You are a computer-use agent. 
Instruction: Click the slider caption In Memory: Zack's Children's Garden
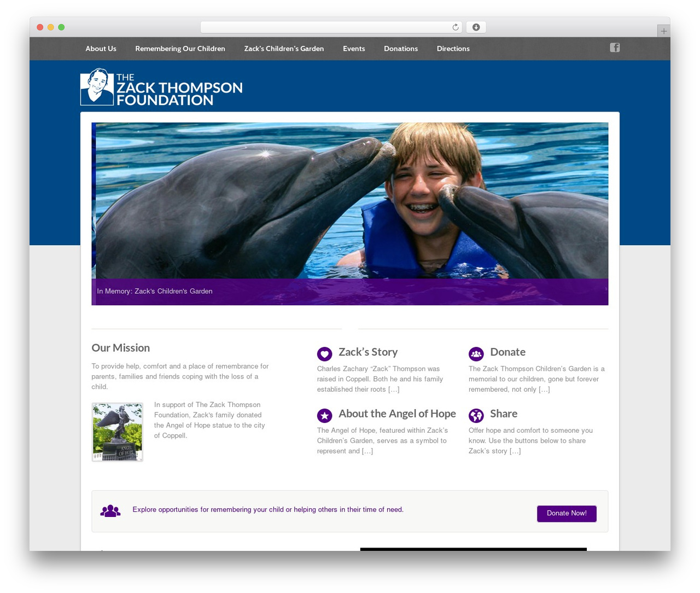(x=155, y=292)
